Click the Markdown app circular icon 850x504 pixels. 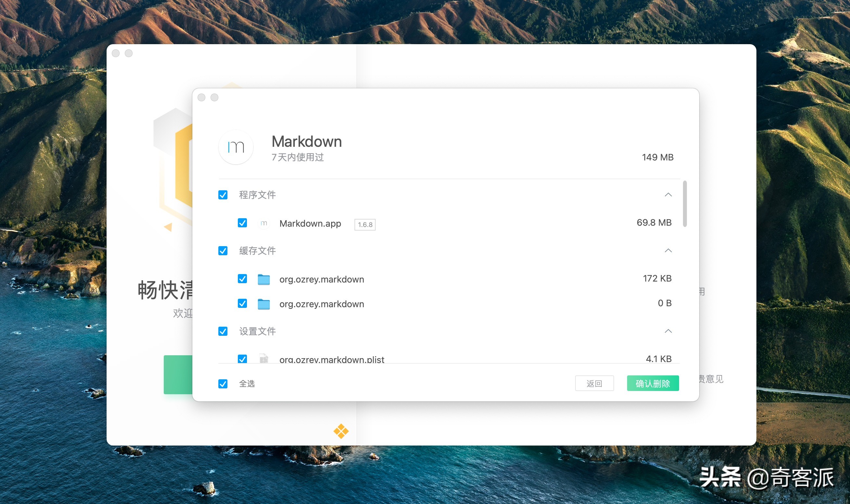click(236, 147)
